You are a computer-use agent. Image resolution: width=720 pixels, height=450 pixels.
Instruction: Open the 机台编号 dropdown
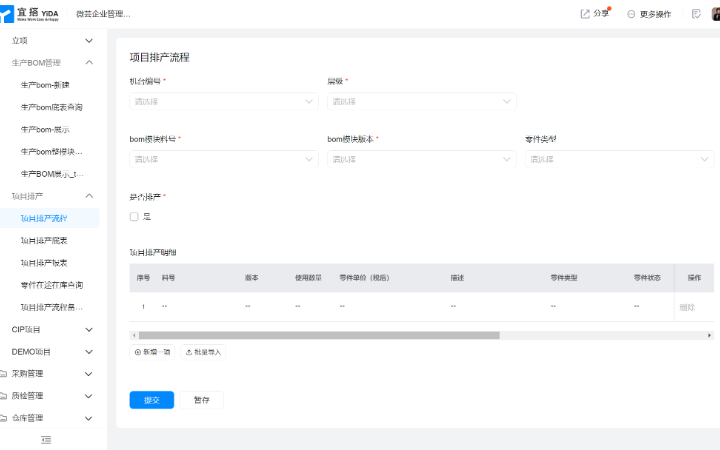pos(224,101)
